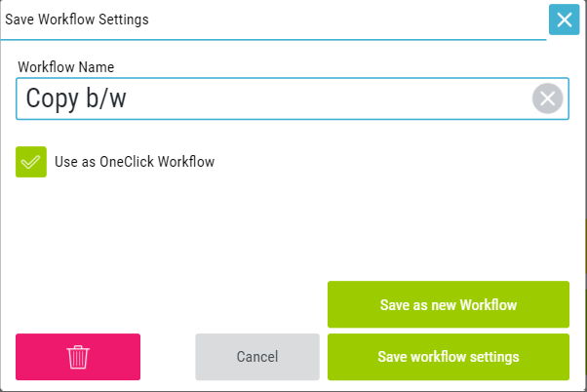Click the "Use as OneClick Workflow" label
Screen dimensions: 587x392
[135, 162]
